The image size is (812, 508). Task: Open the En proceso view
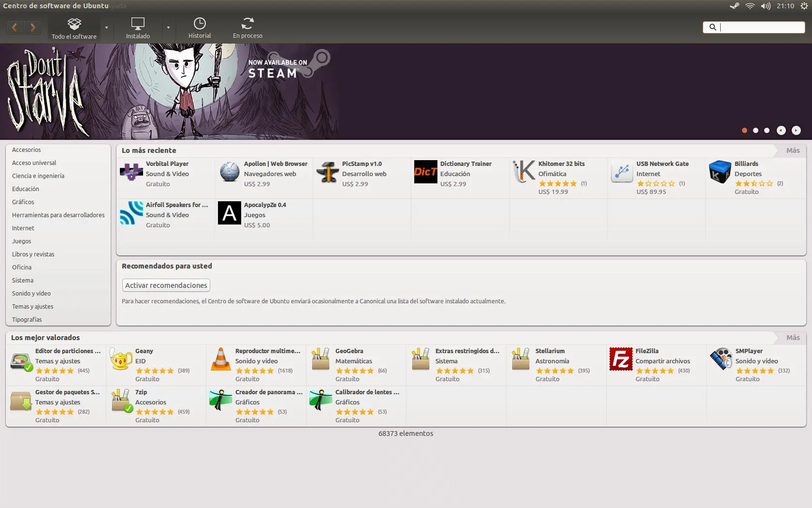[x=247, y=28]
